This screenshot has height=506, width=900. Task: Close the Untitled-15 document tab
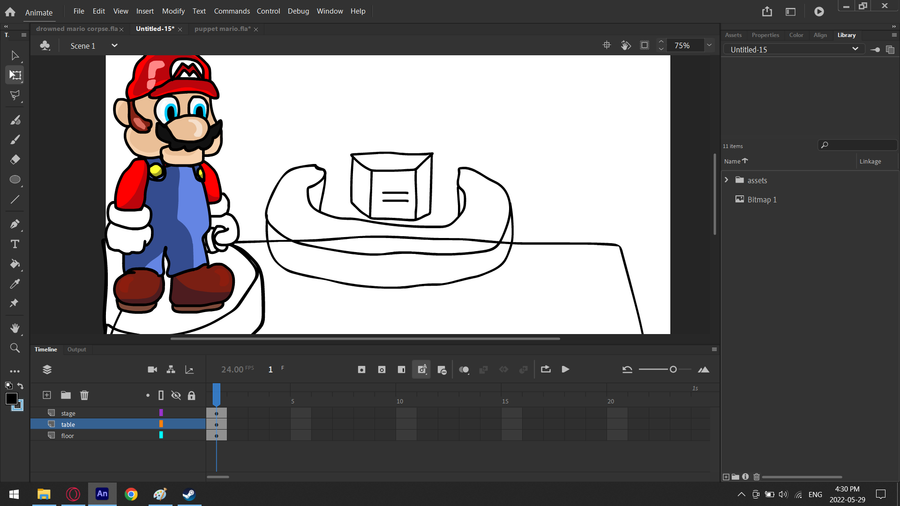tap(180, 29)
